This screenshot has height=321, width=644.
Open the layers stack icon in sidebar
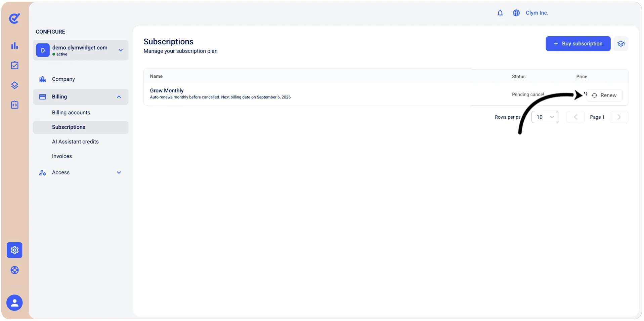[x=14, y=85]
